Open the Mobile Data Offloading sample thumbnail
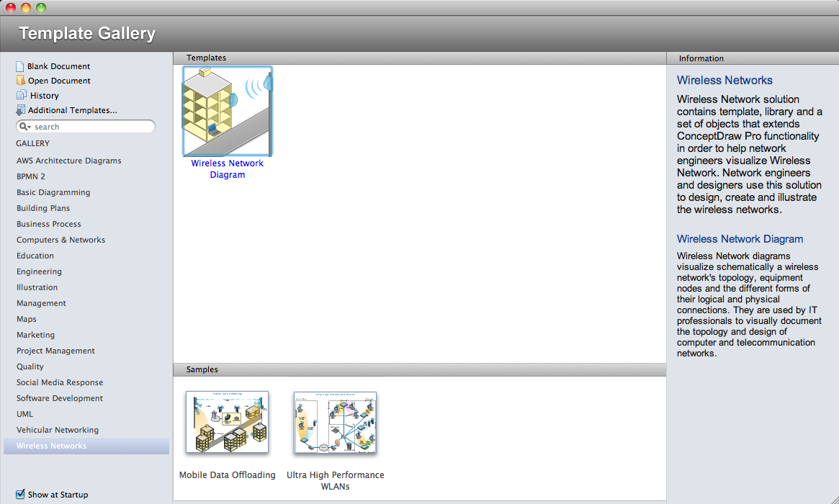The height and width of the screenshot is (504, 839). pyautogui.click(x=228, y=422)
